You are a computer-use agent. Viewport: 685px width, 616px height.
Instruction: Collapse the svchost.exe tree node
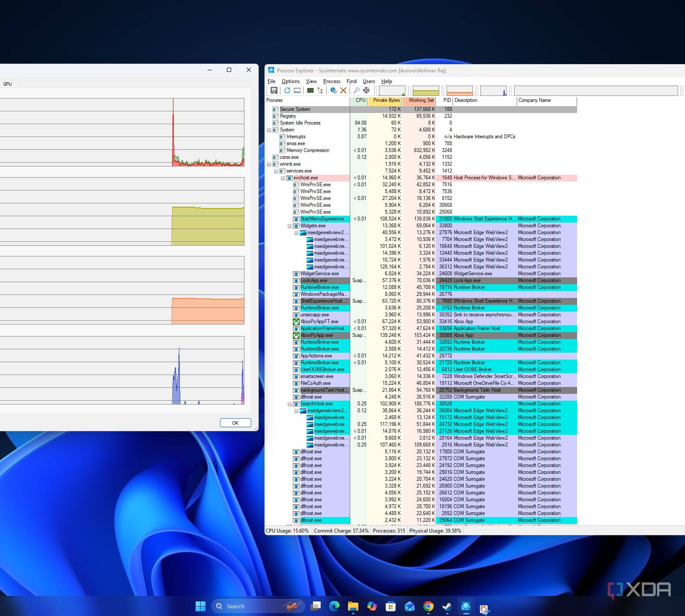coord(283,178)
